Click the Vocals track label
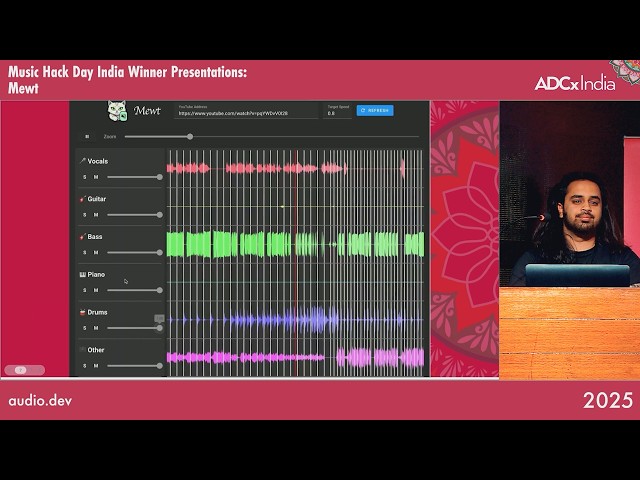The width and height of the screenshot is (640, 480). tap(98, 161)
